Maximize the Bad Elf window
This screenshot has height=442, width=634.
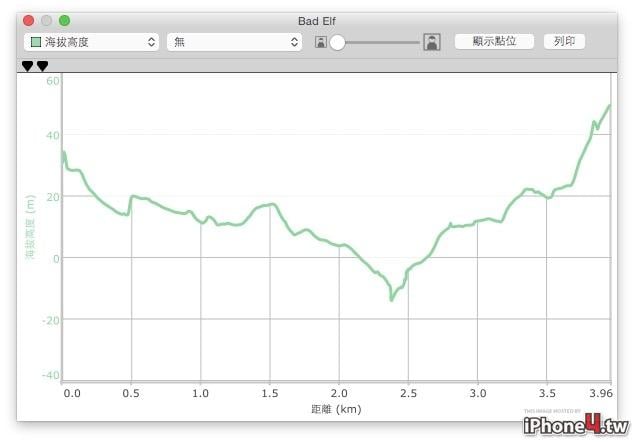(64, 20)
